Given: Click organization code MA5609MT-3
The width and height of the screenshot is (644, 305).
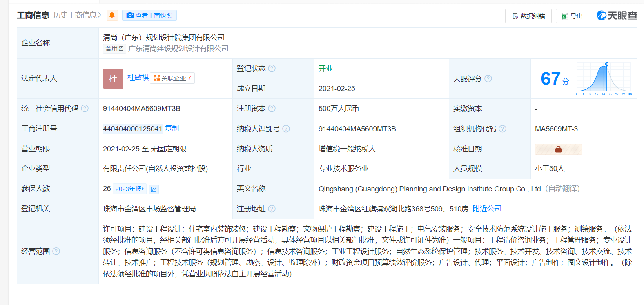Looking at the screenshot, I should 556,129.
